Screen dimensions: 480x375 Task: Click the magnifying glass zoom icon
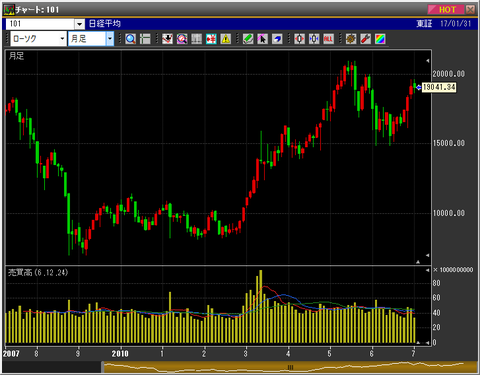130,39
